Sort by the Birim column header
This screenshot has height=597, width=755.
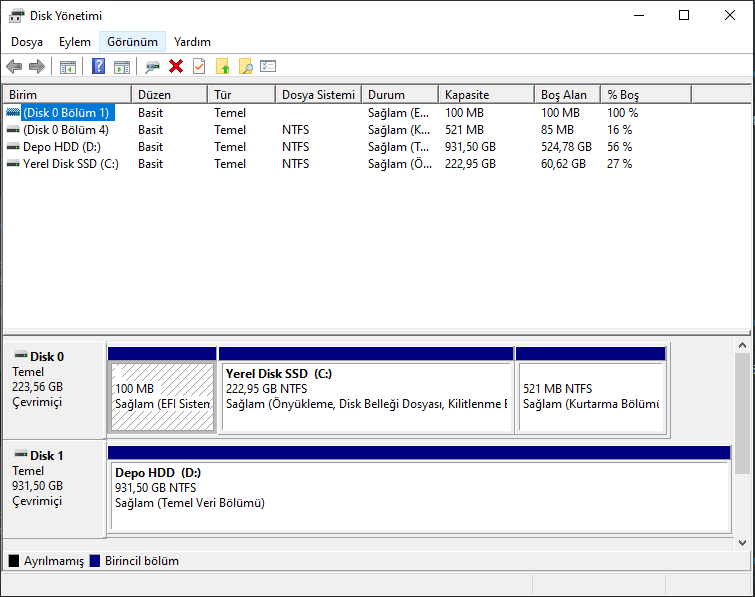67,95
